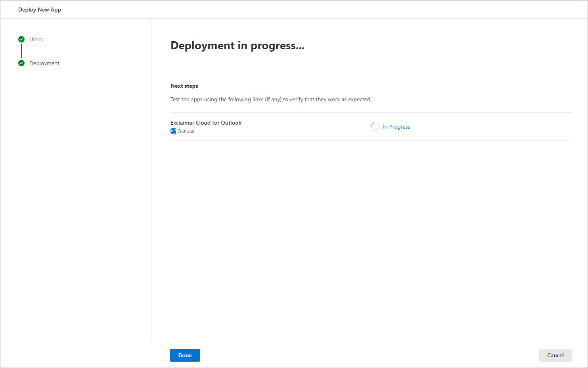Select the Deployment step
This screenshot has width=588, height=368.
coord(44,63)
